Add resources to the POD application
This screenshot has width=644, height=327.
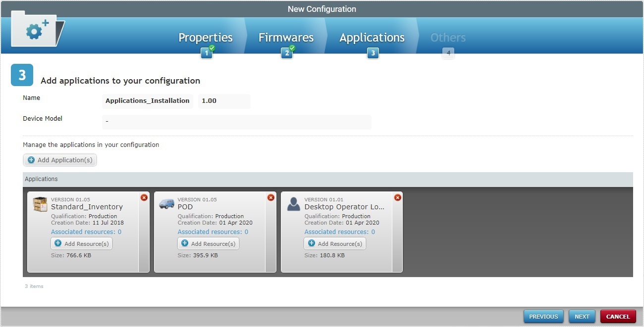click(208, 243)
